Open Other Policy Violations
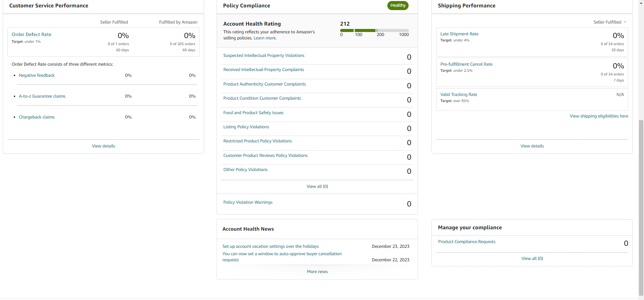This screenshot has height=300, width=644. [x=246, y=170]
